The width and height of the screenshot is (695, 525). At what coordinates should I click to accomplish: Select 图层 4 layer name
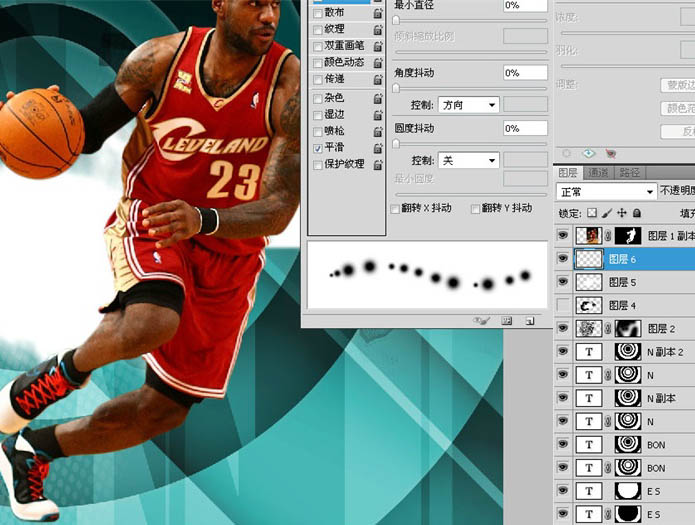(x=622, y=306)
